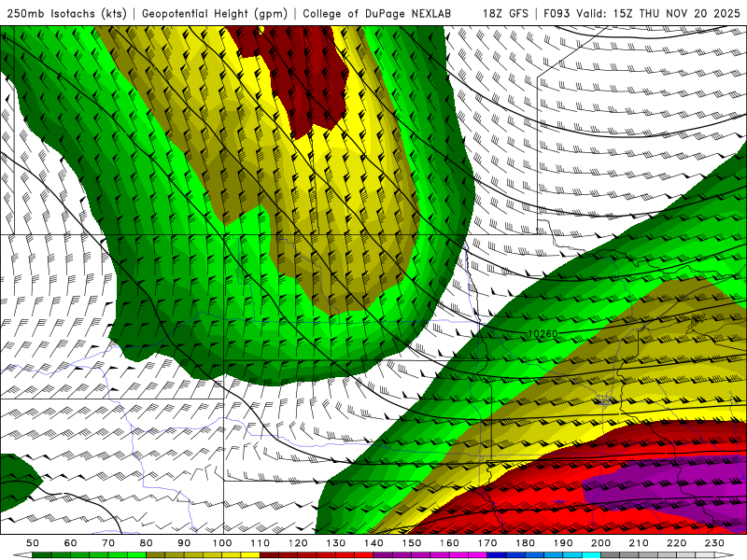
Task: Click the 210 knot legend label
Action: (639, 543)
